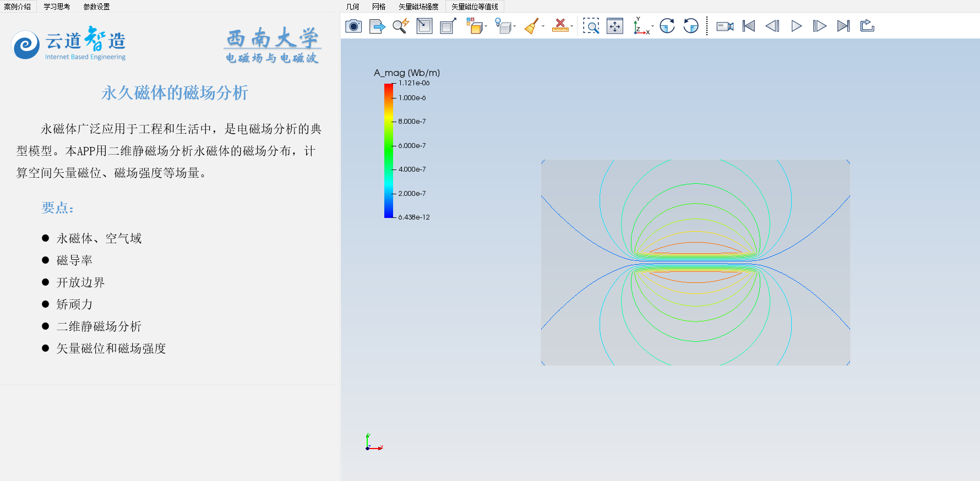The height and width of the screenshot is (481, 980).
Task: Click the export arrow icon
Action: click(x=377, y=26)
